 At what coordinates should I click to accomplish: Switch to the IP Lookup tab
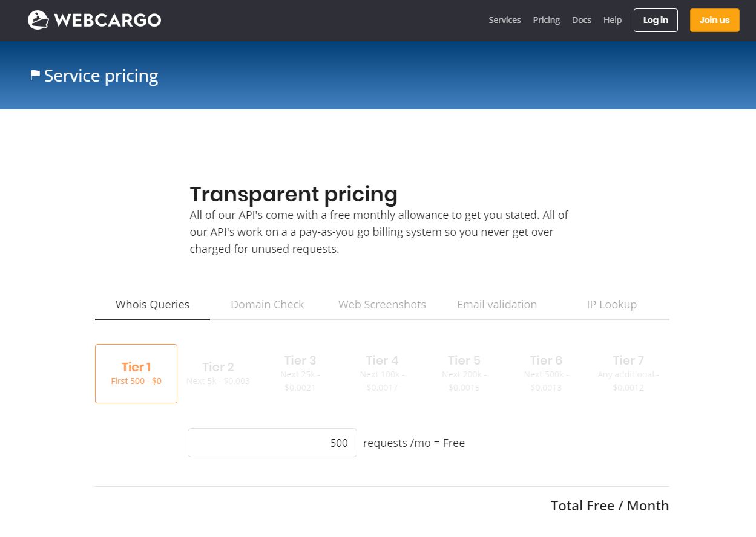[x=611, y=304]
